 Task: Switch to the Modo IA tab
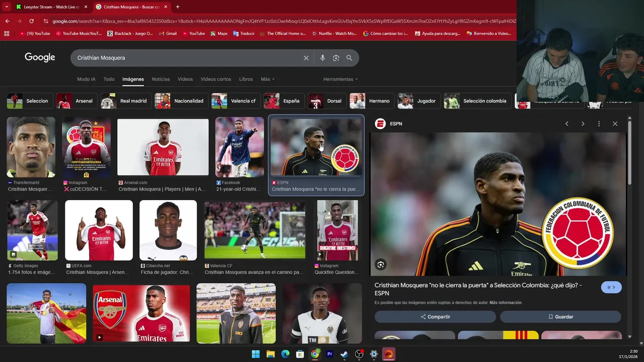pyautogui.click(x=86, y=79)
